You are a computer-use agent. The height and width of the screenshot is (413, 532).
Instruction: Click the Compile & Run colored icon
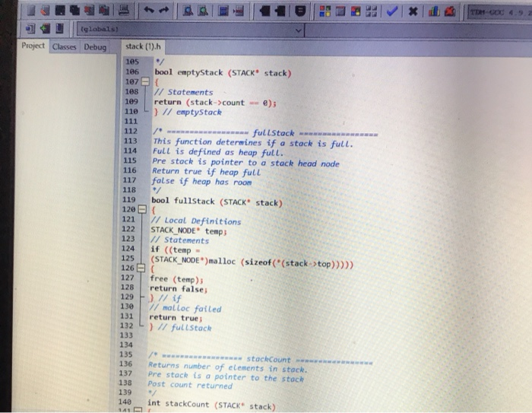[356, 11]
